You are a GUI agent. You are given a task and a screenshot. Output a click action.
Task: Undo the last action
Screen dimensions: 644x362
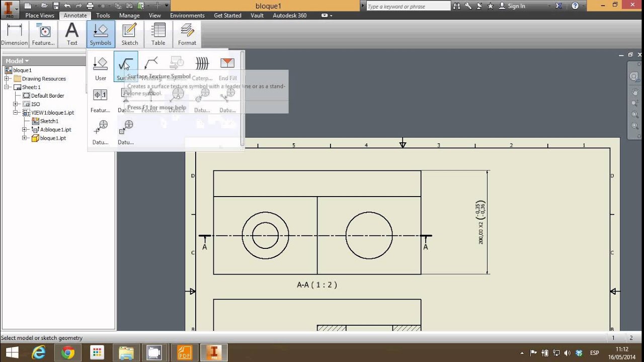(67, 6)
